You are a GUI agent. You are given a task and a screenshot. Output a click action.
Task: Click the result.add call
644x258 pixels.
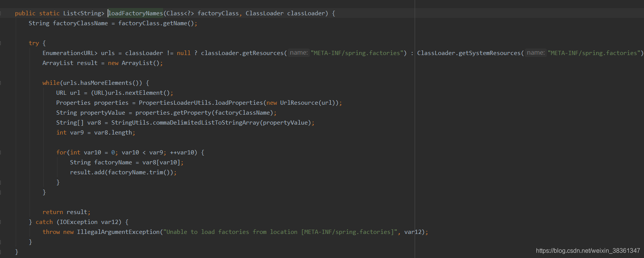click(x=87, y=172)
